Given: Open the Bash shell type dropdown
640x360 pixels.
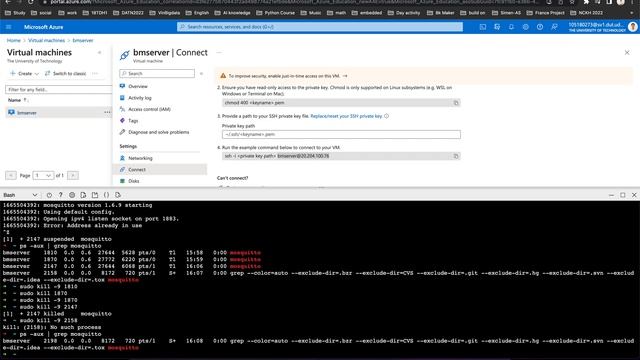Looking at the screenshot, I should click(20, 195).
